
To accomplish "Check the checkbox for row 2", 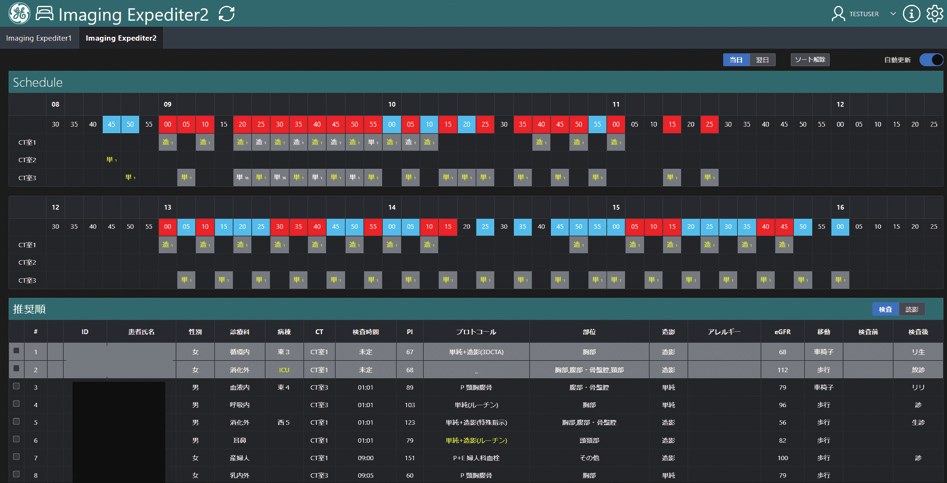I will click(x=16, y=368).
